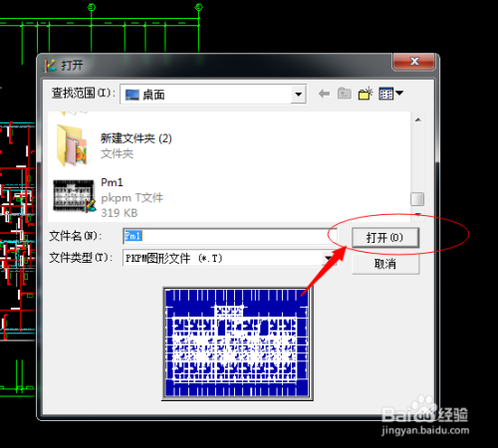Click the file list scrollbar thumb

[x=417, y=199]
